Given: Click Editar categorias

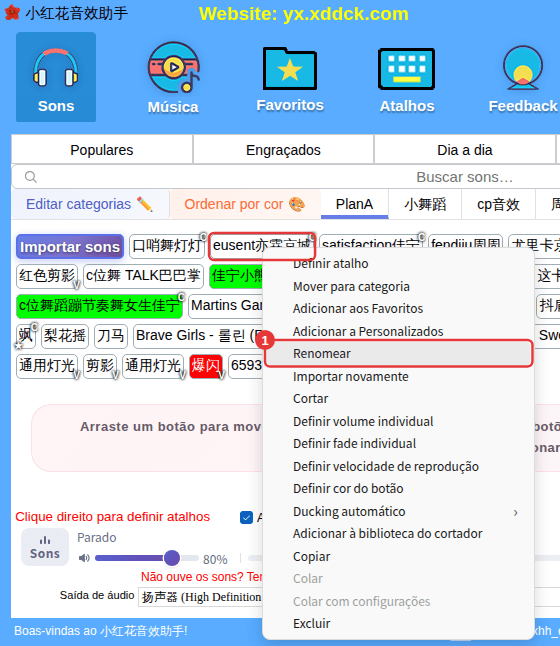Looking at the screenshot, I should [x=90, y=204].
